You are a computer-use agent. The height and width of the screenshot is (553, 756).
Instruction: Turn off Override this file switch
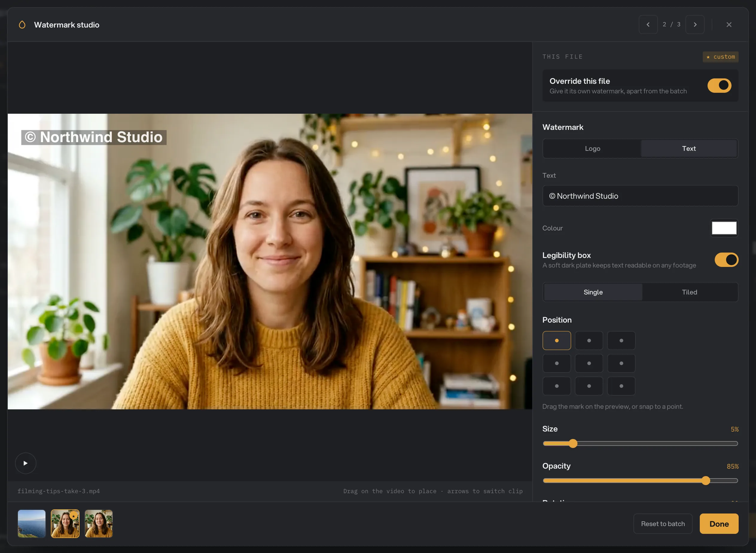point(719,85)
